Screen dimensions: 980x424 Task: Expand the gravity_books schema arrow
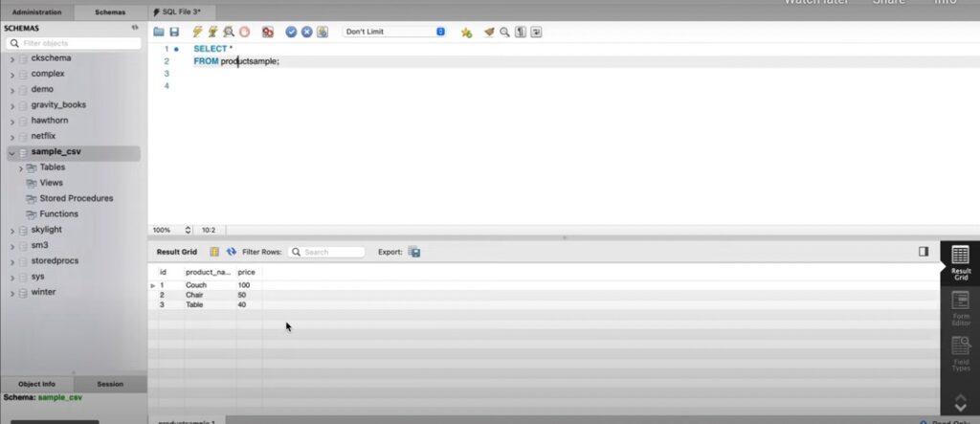(11, 105)
